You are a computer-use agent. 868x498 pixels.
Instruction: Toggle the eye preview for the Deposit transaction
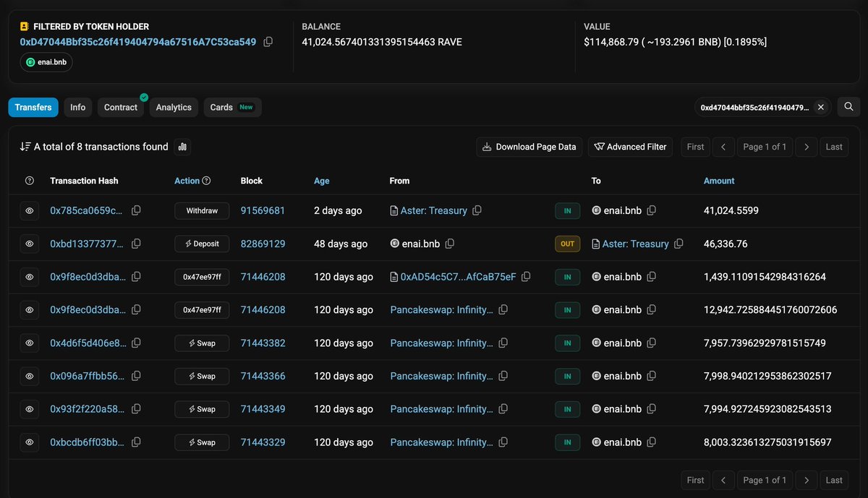point(30,244)
